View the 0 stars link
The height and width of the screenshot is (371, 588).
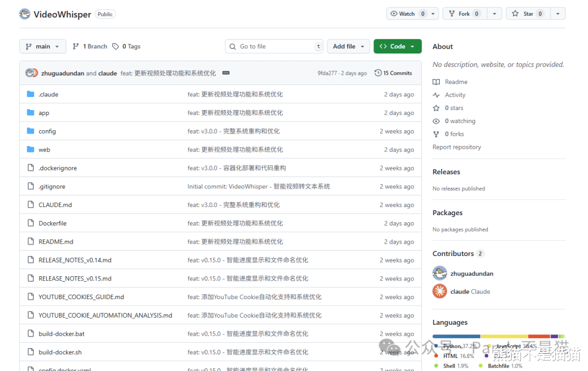click(454, 108)
